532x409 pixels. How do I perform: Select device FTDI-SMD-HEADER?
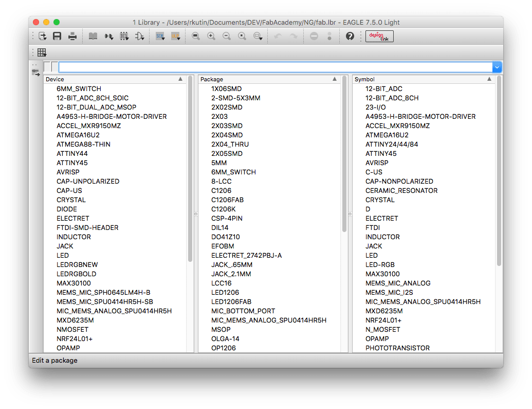[x=87, y=227]
